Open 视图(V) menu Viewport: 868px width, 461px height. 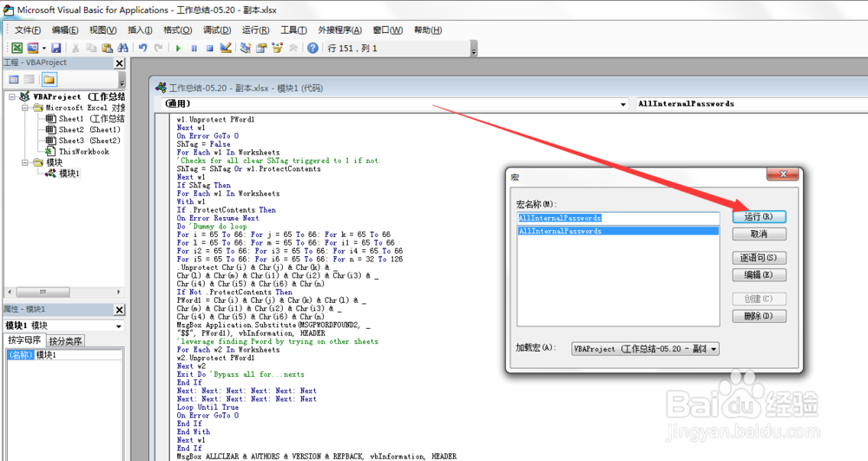click(103, 30)
